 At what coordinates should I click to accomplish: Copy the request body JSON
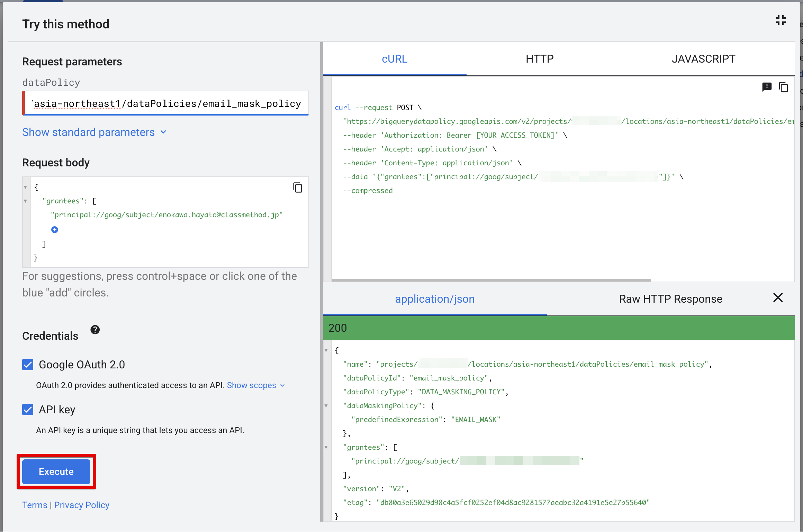[298, 187]
